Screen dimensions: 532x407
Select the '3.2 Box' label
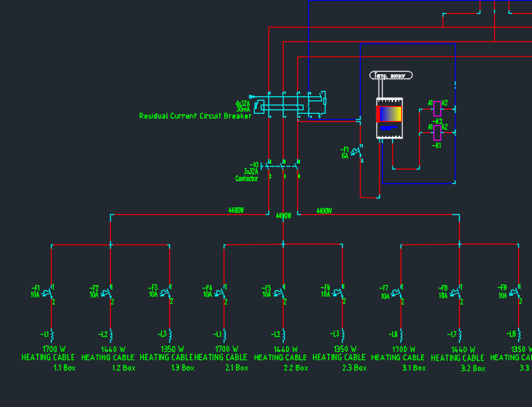tap(473, 368)
